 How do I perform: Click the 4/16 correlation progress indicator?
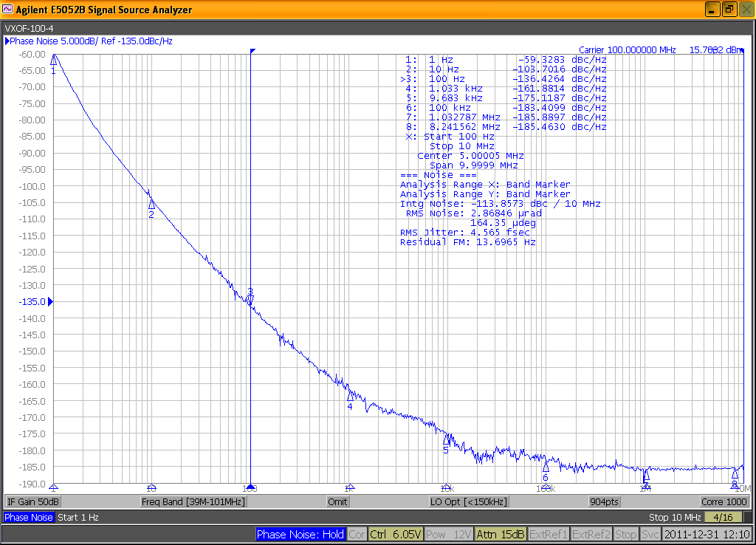click(x=723, y=517)
